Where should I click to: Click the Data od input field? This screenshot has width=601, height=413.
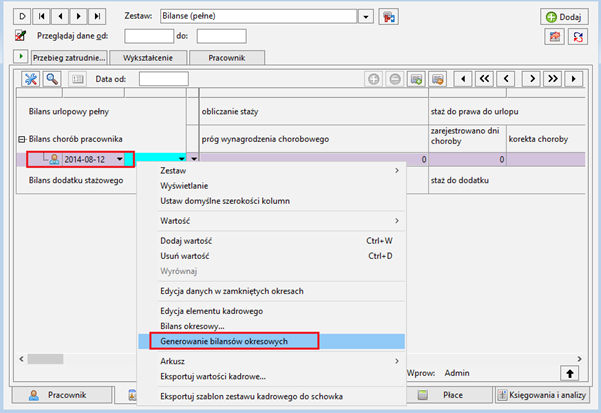click(164, 79)
